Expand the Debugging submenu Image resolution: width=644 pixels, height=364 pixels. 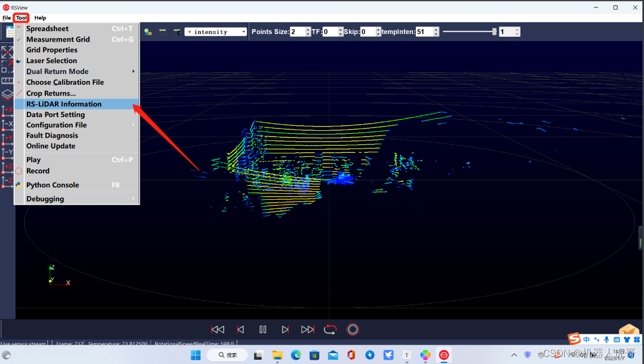click(x=77, y=199)
